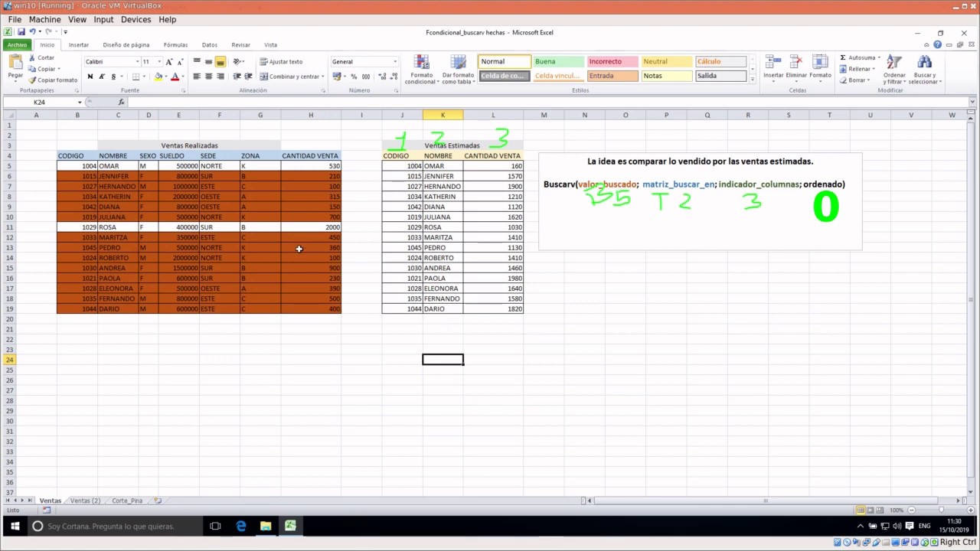Switch to the Insertar ribbon tab
The image size is (980, 551).
click(x=79, y=44)
